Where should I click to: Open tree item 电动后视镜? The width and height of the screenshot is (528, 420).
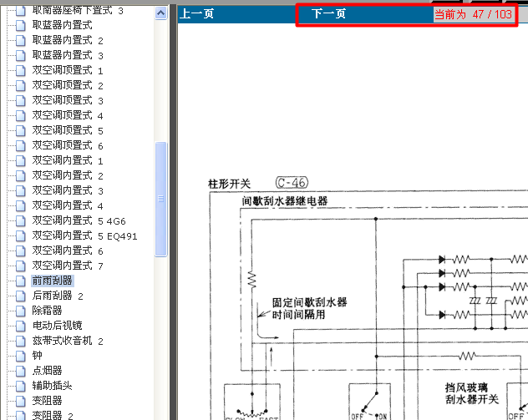click(58, 326)
